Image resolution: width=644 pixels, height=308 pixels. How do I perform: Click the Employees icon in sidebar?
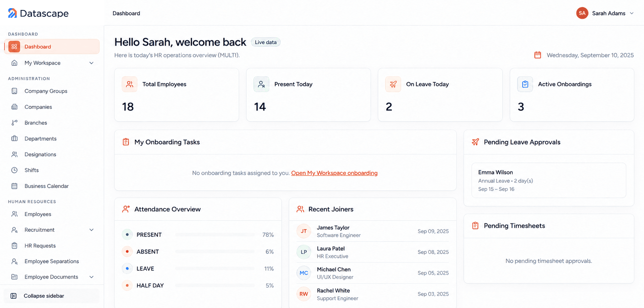click(x=14, y=214)
